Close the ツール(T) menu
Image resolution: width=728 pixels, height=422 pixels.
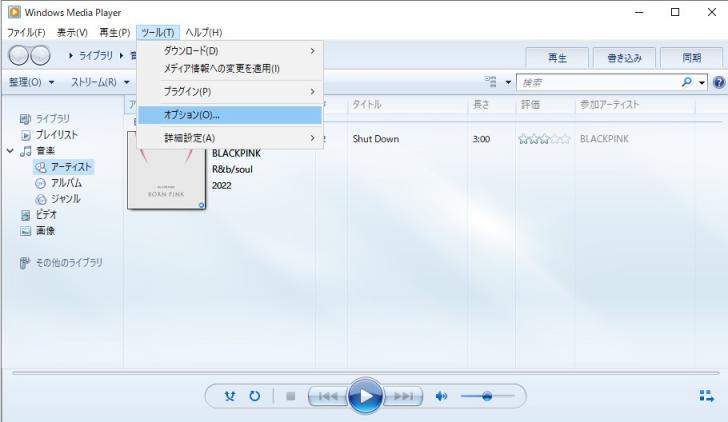158,32
